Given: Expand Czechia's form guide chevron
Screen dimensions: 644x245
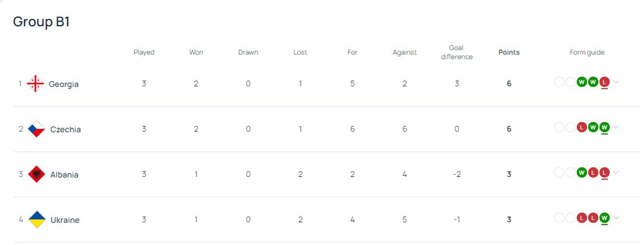Looking at the screenshot, I should (616, 127).
